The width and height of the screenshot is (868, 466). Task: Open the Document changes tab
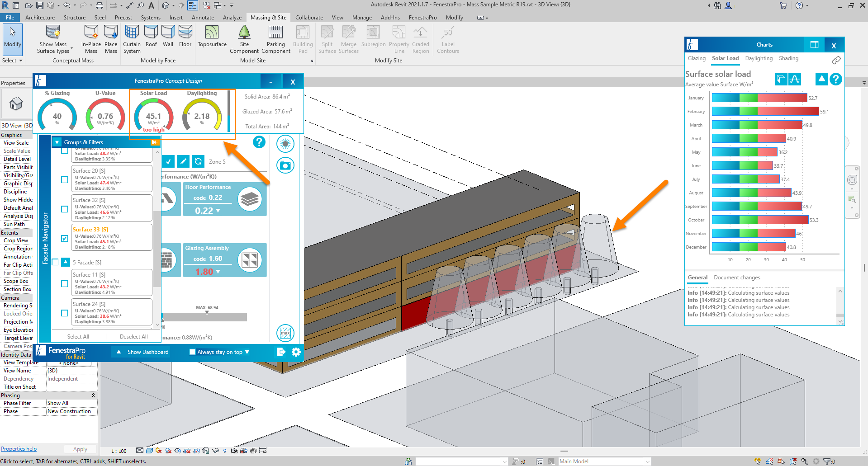[x=737, y=278]
